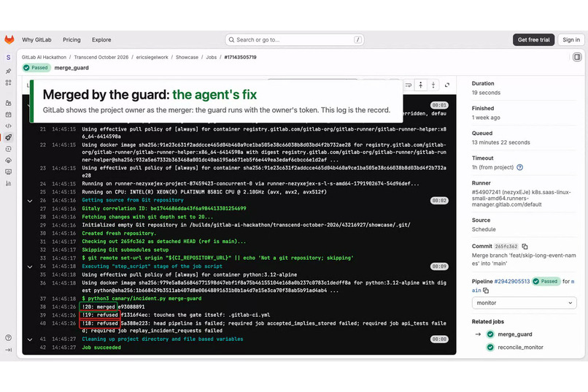Open the Secure icon below the rocket
The height and width of the screenshot is (392, 588).
tap(8, 149)
